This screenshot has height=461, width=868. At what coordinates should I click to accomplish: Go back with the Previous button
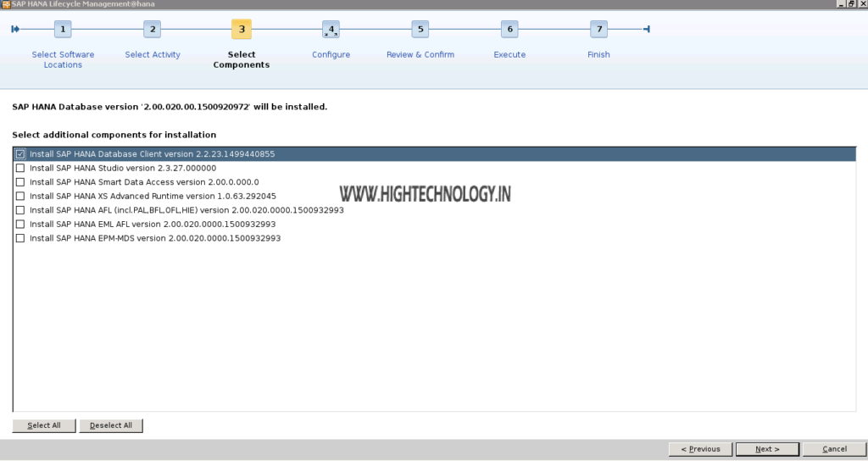click(700, 449)
